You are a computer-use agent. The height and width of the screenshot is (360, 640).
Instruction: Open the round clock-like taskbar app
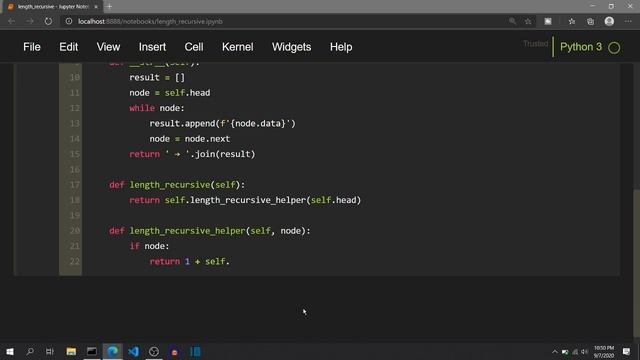point(154,351)
